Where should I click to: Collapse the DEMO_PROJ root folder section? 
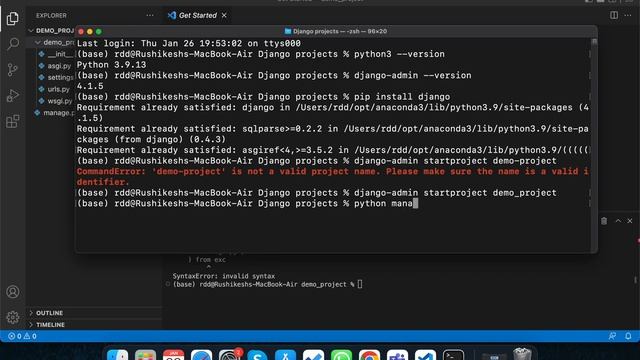click(x=51, y=31)
